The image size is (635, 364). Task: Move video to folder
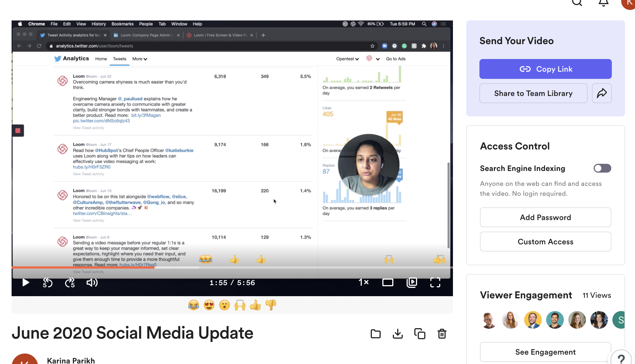tap(375, 334)
